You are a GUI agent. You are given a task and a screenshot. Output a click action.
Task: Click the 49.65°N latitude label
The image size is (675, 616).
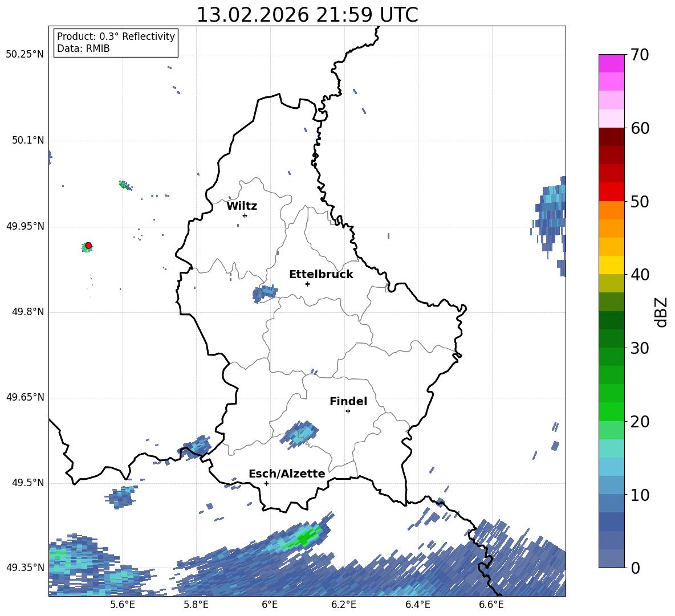click(25, 397)
